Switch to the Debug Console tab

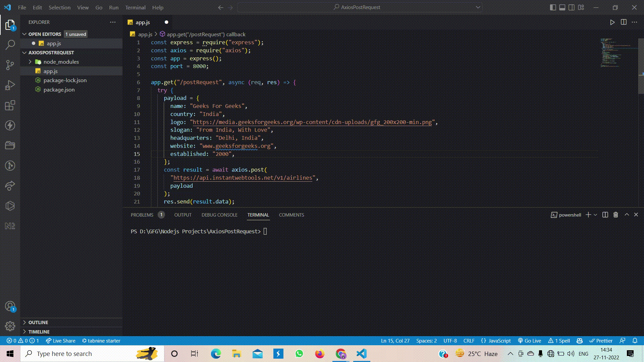219,215
